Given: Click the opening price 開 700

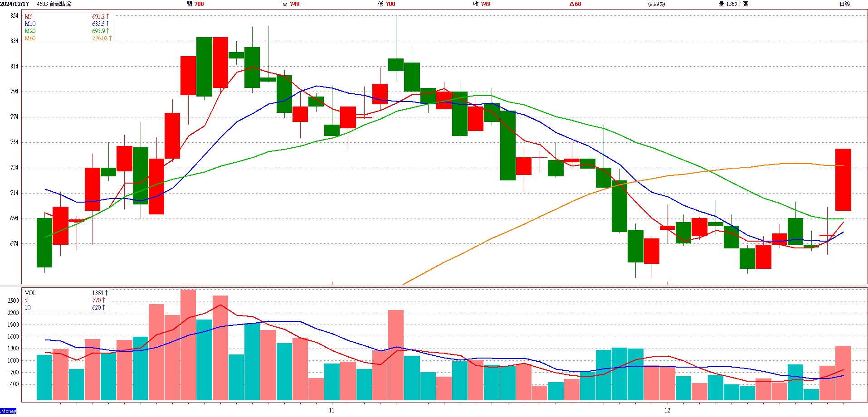Looking at the screenshot, I should coord(195,4).
